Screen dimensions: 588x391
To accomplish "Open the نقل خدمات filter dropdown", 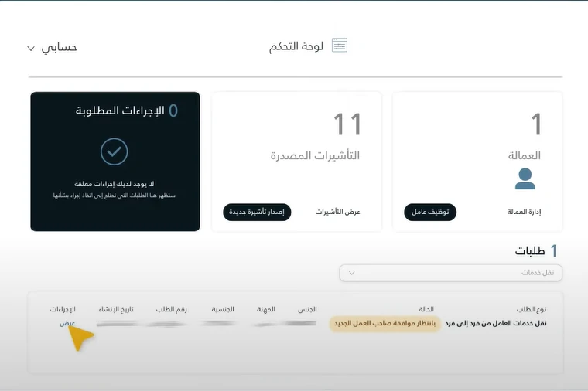I will click(450, 273).
